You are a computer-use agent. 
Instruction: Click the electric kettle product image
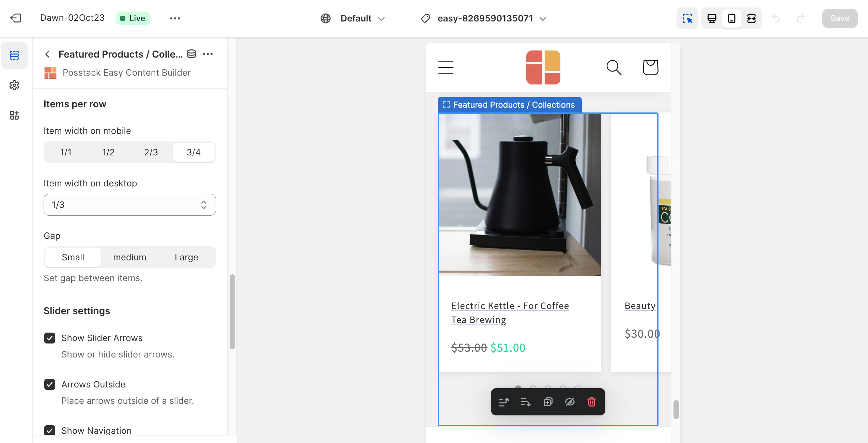pos(520,194)
